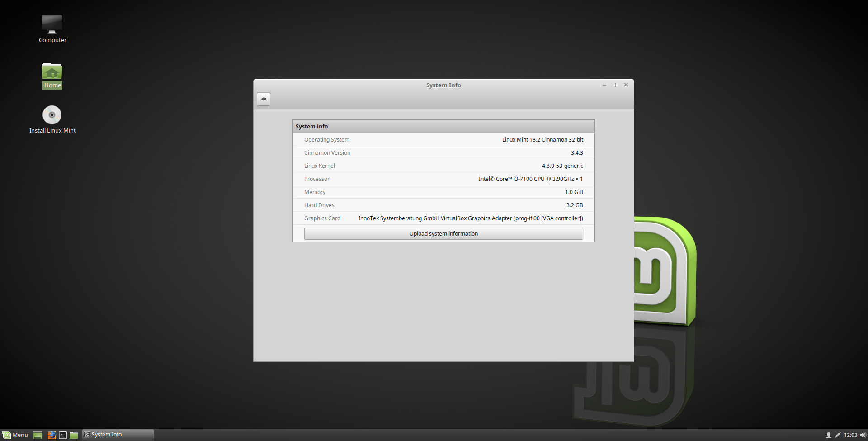This screenshot has height=441, width=868.
Task: Click the '3.4.3' version value
Action: [577, 153]
